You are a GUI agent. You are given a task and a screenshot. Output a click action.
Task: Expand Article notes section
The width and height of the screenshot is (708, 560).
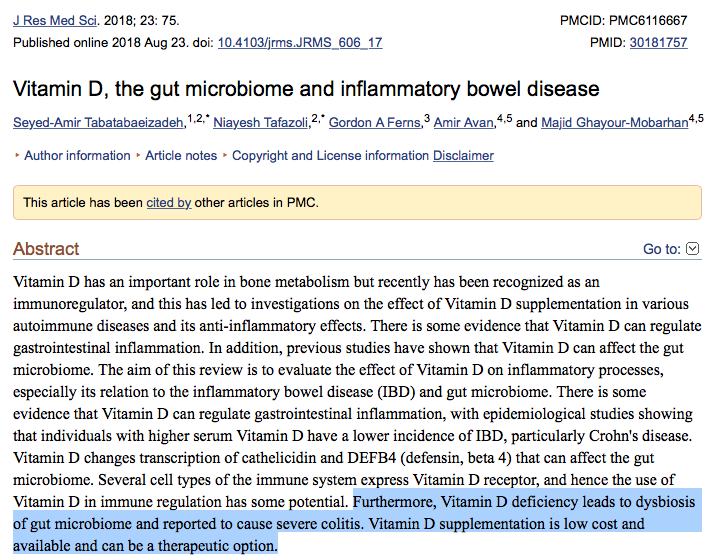coord(180,156)
